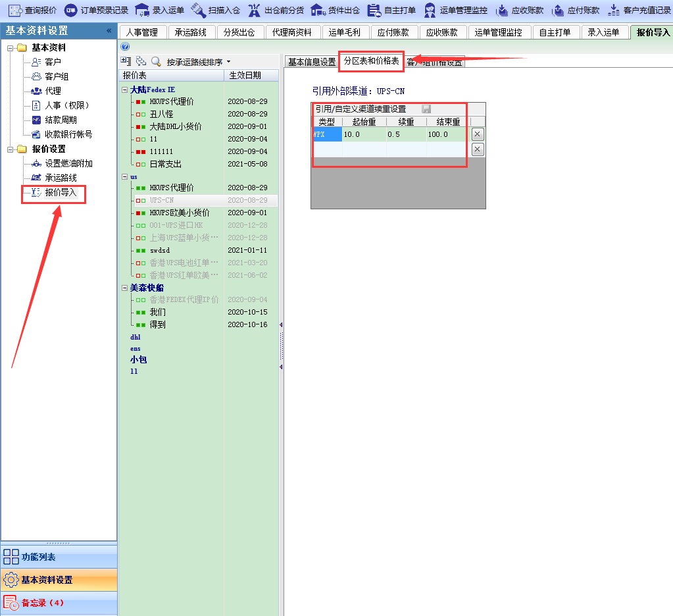Click the save disk icon in 续重设置 header

coord(426,109)
